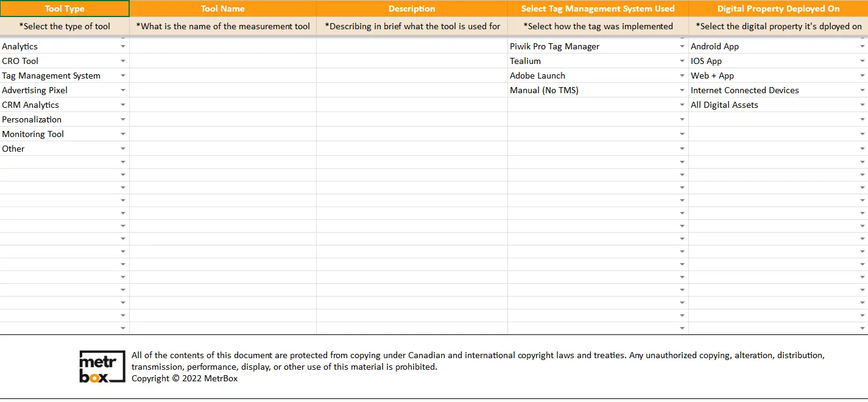This screenshot has height=402, width=868.
Task: Open dropdown arrow in the Tealium cell
Action: click(682, 61)
